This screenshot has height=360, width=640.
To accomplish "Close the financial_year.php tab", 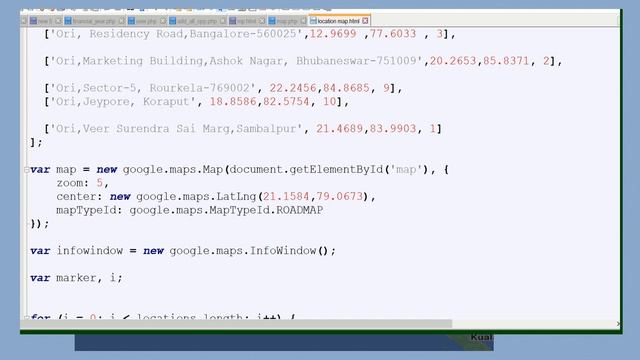I will 122,21.
